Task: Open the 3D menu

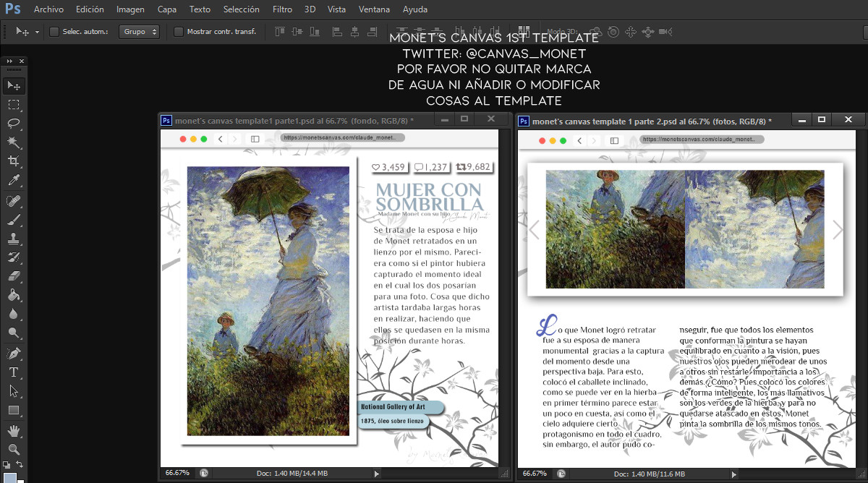Action: pyautogui.click(x=310, y=9)
